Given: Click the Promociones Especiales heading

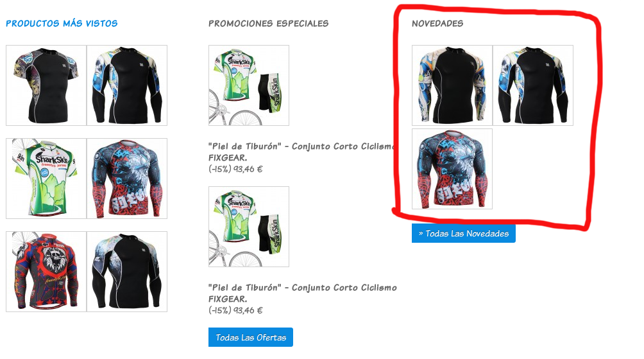Looking at the screenshot, I should (x=269, y=23).
